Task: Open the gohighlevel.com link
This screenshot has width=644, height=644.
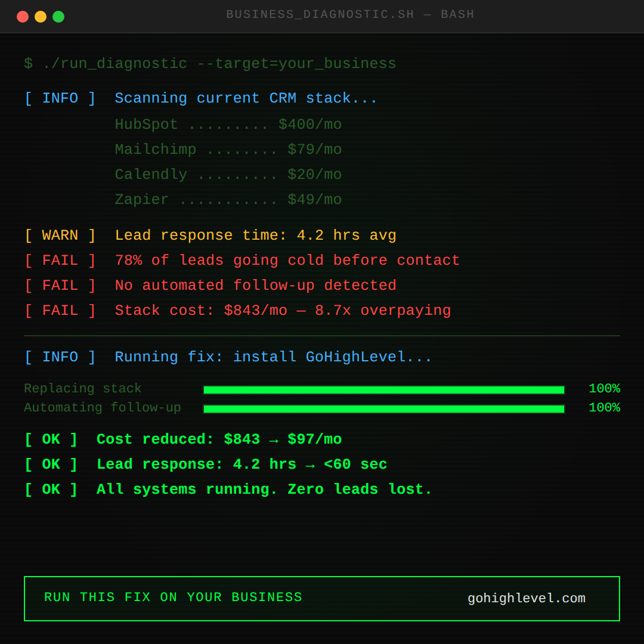Action: tap(527, 599)
